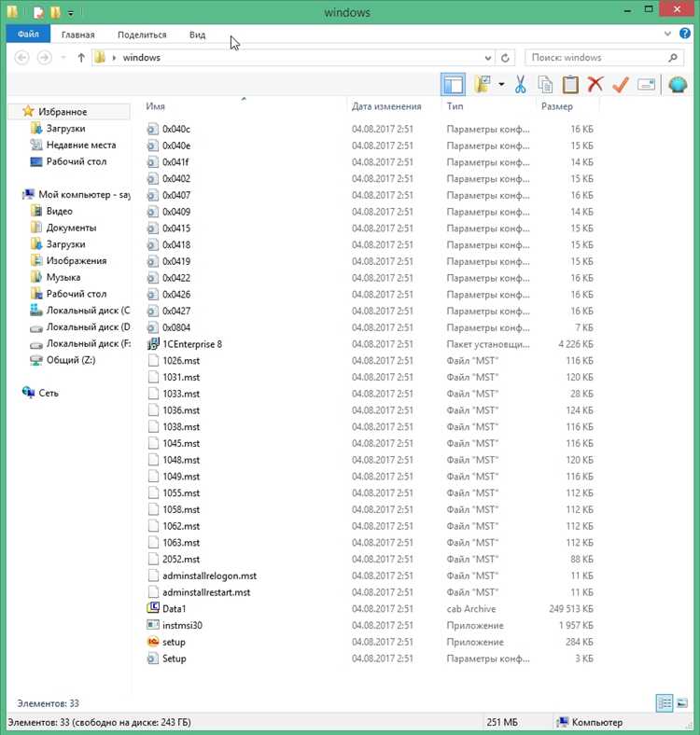Open the Файл menu tab
Image resolution: width=700 pixels, height=735 pixels.
pos(28,35)
